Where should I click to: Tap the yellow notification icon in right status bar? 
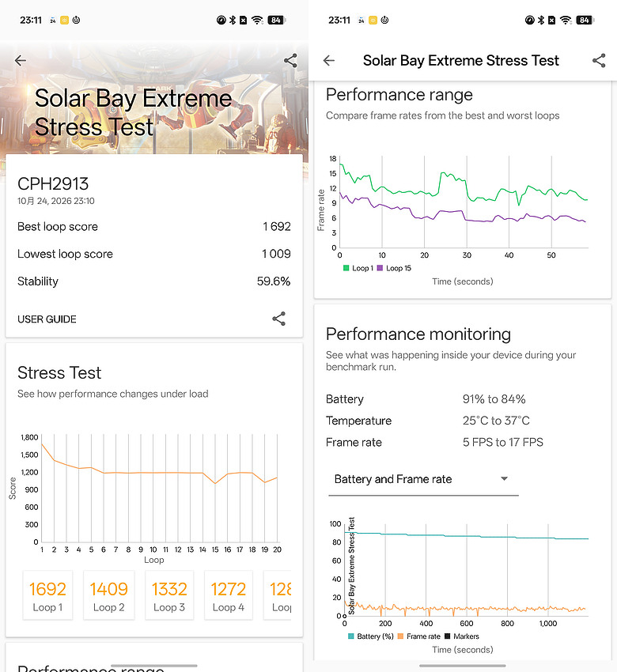click(373, 20)
